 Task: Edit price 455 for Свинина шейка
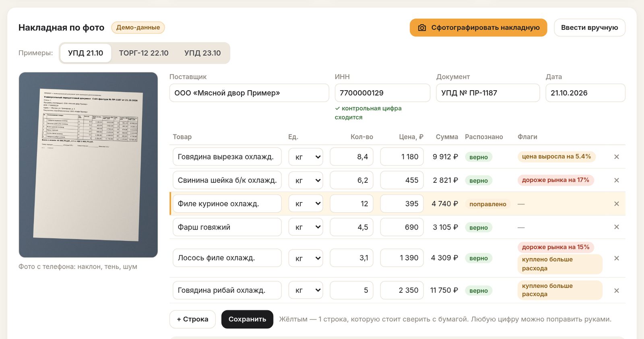click(x=402, y=180)
